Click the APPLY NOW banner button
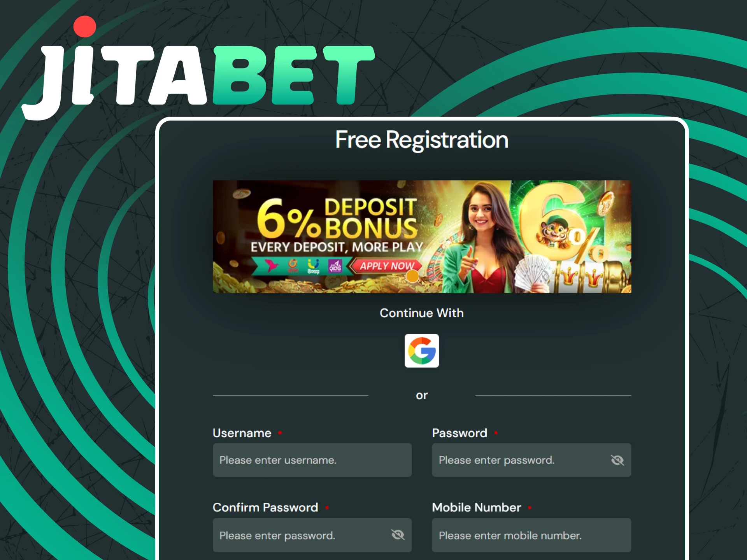 [386, 266]
